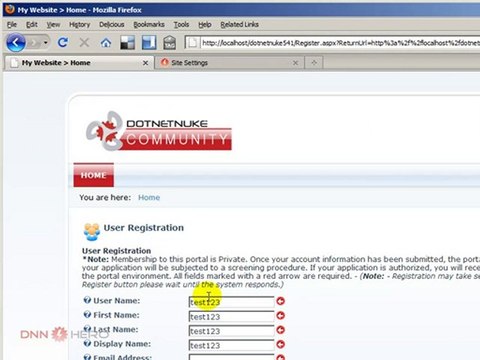480x360 pixels.
Task: Open the Edit menu
Action: tap(32, 25)
